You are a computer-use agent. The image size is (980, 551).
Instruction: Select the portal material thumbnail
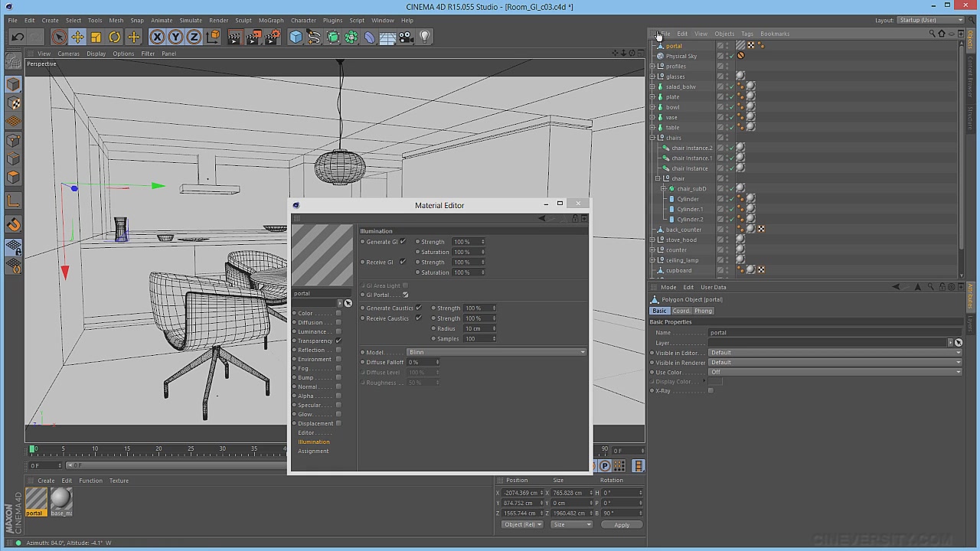36,500
